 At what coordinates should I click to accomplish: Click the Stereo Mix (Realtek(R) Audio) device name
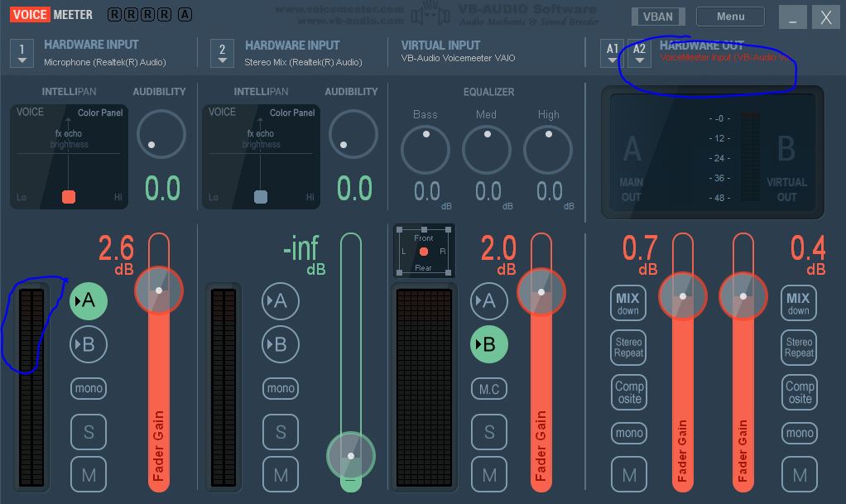click(x=303, y=62)
